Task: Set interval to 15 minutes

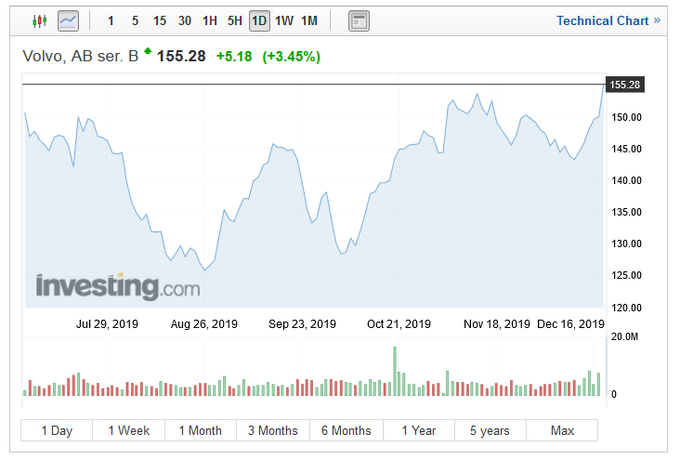Action: (160, 21)
